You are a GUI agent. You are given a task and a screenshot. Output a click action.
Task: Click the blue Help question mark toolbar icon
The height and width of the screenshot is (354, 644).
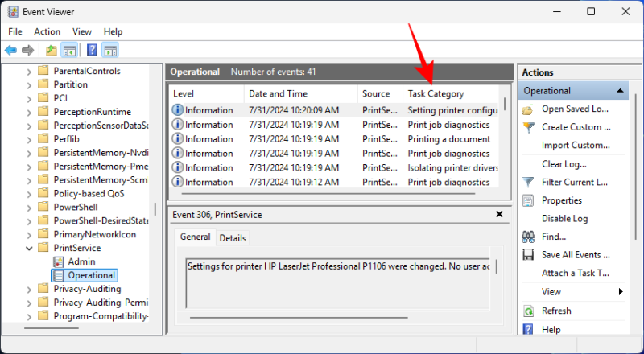92,50
